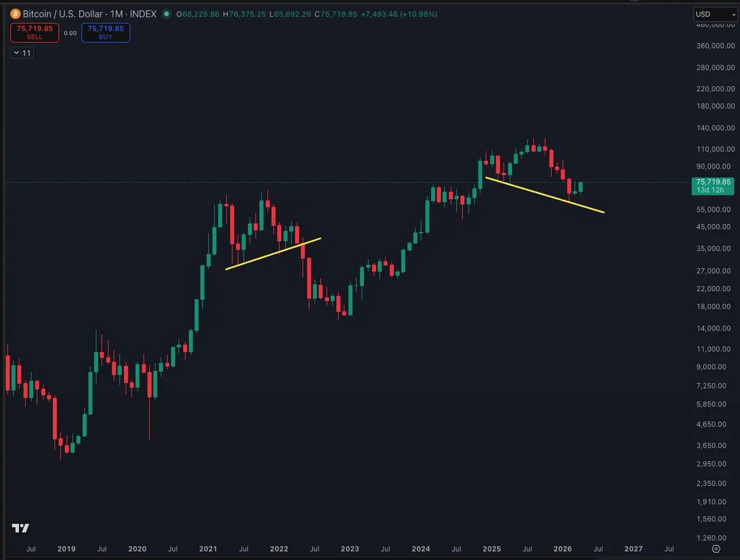The width and height of the screenshot is (740, 560).
Task: Click the 180,000.00 price axis label
Action: coord(715,106)
